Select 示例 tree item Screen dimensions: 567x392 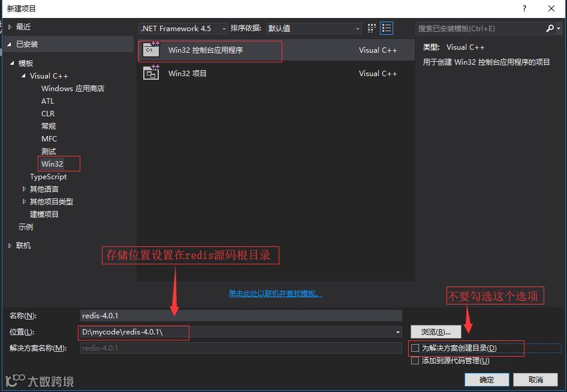26,227
